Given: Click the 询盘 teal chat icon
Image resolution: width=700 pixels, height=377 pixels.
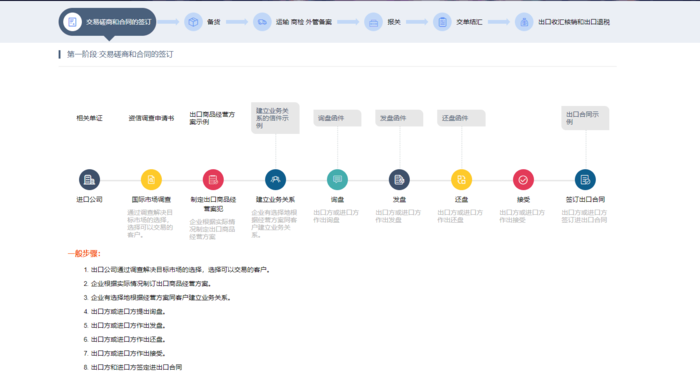Looking at the screenshot, I should coord(338,180).
